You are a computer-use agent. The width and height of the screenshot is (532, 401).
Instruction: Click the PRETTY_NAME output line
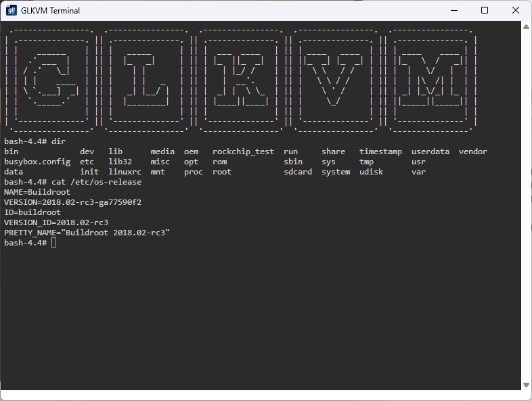click(x=87, y=233)
